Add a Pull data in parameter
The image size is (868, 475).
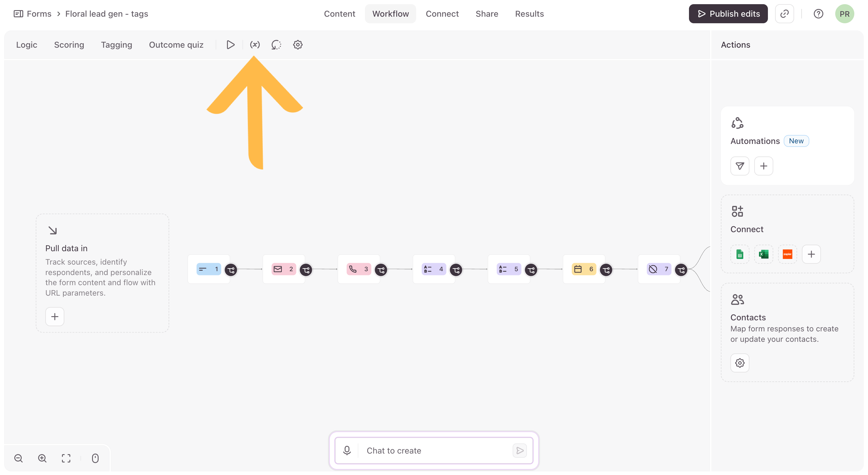[55, 316]
